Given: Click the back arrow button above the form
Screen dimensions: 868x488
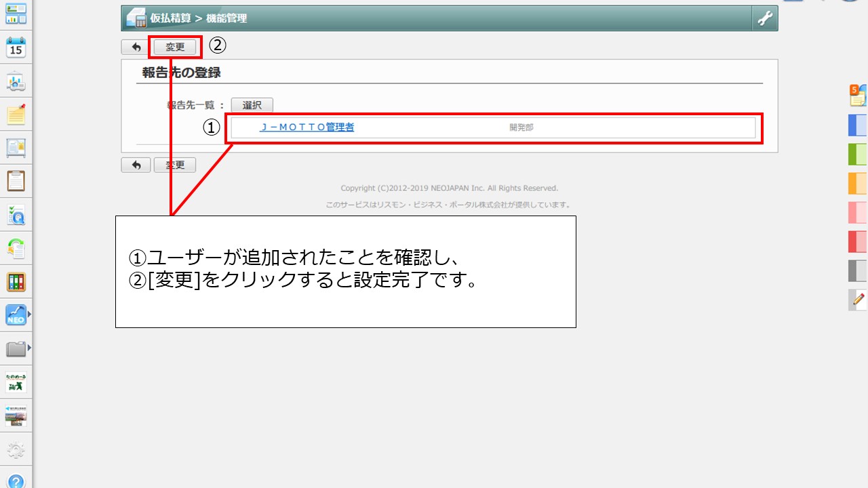Looking at the screenshot, I should click(136, 47).
